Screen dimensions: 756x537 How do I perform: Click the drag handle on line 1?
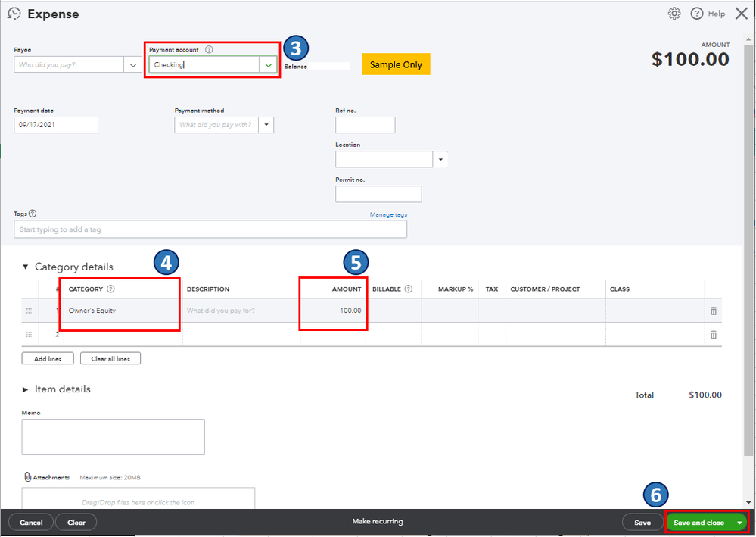(x=29, y=311)
